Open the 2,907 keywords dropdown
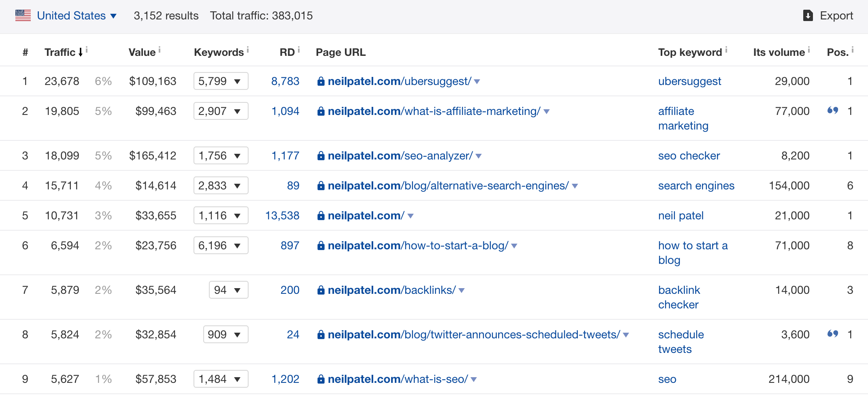 pyautogui.click(x=221, y=111)
